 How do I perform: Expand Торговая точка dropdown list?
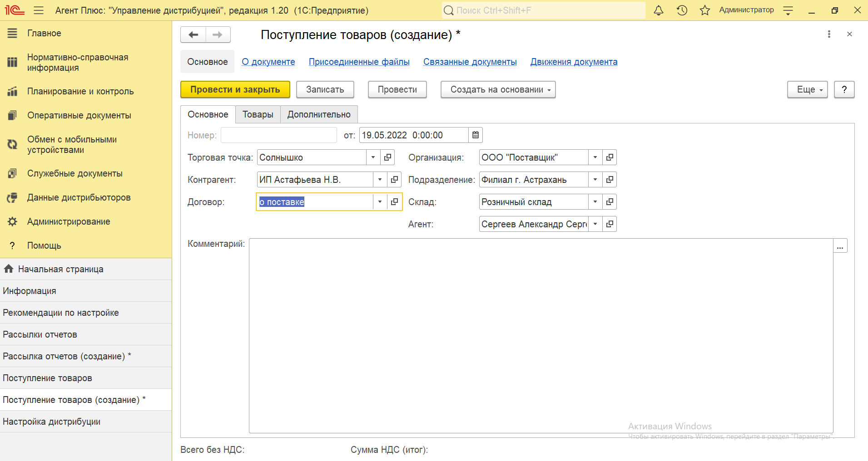373,157
